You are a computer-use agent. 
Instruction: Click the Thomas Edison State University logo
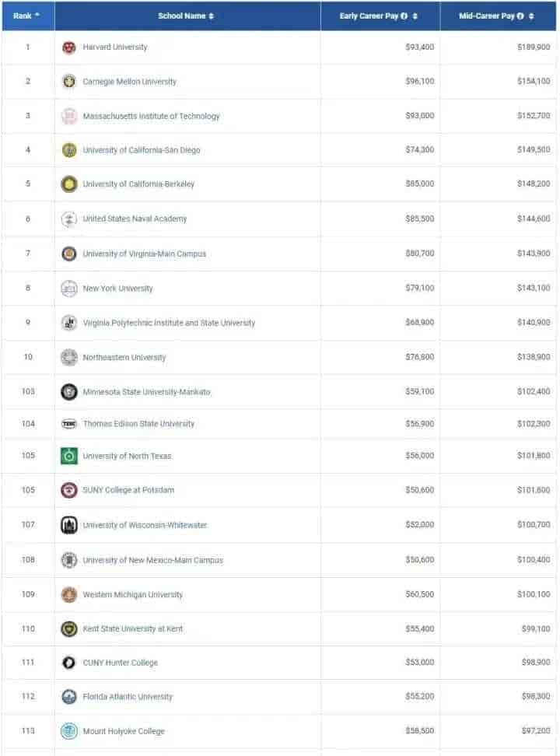coord(69,424)
